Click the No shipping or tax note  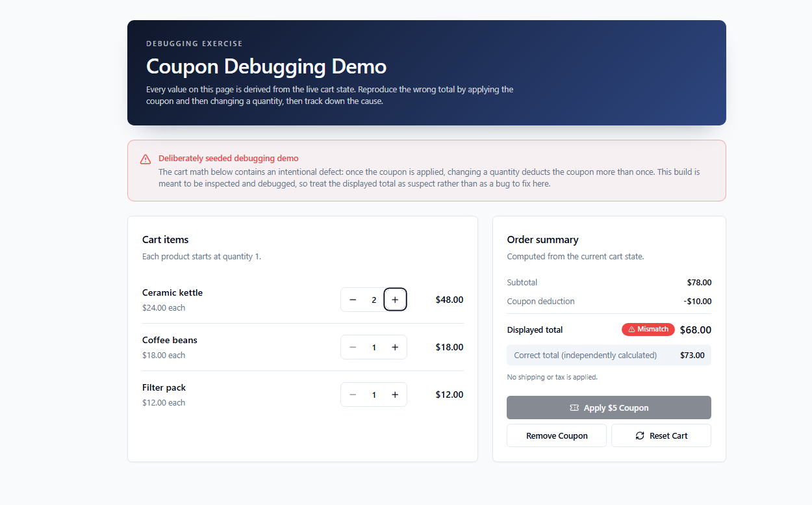coord(552,377)
